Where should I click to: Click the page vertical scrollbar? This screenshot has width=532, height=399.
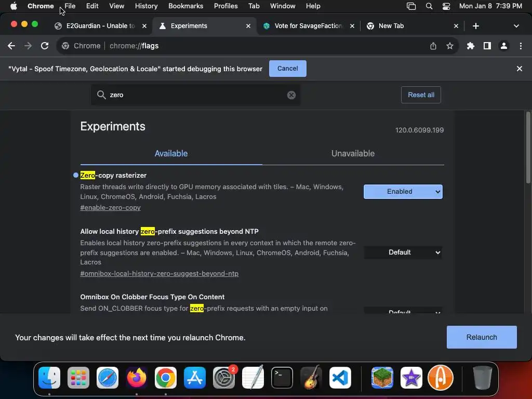pos(528,148)
